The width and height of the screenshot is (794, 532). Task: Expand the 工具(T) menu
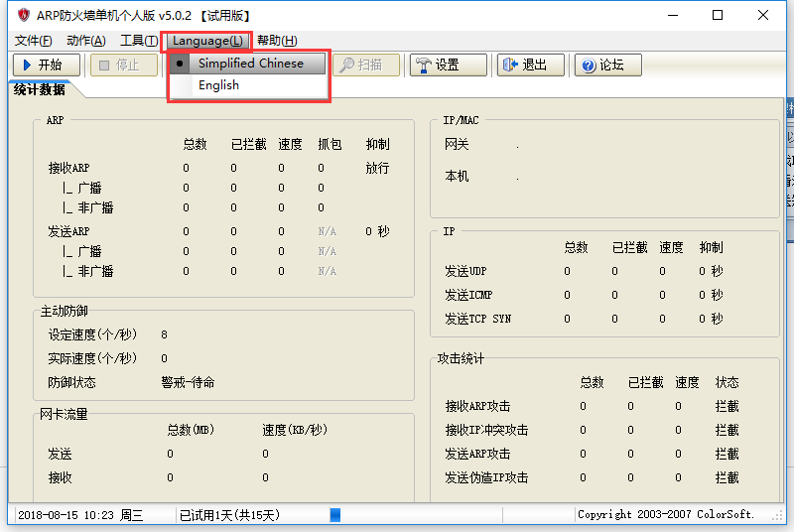click(138, 41)
